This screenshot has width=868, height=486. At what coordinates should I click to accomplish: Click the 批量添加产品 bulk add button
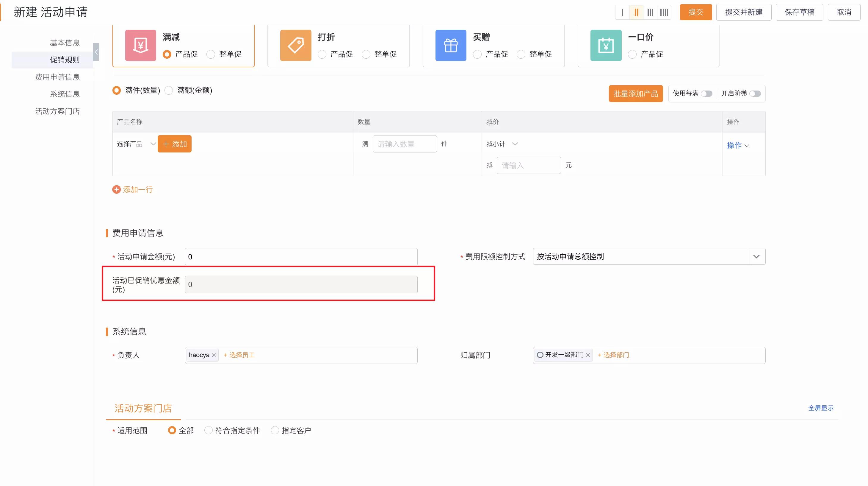(x=634, y=93)
